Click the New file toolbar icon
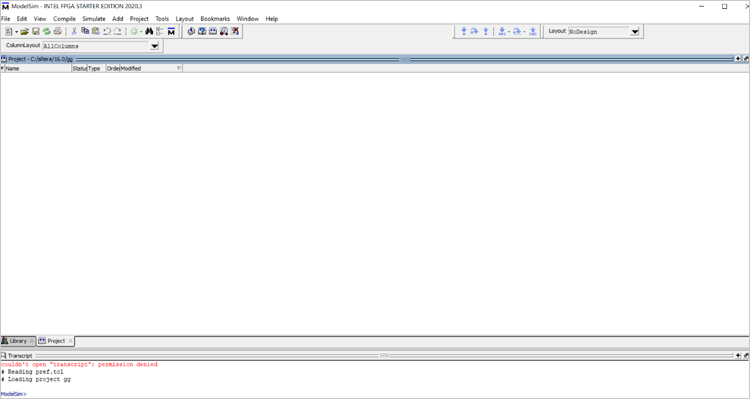Screen dimensions: 750x399 click(x=9, y=31)
